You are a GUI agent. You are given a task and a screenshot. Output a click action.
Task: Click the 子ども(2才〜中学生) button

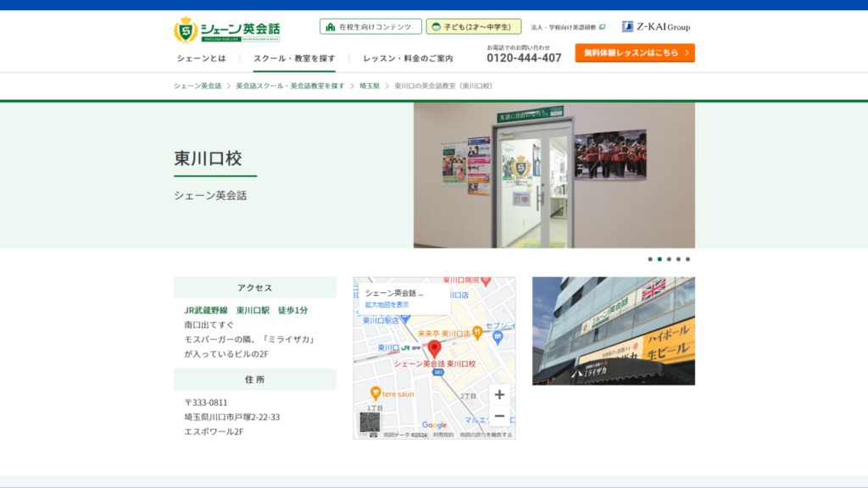coord(474,26)
